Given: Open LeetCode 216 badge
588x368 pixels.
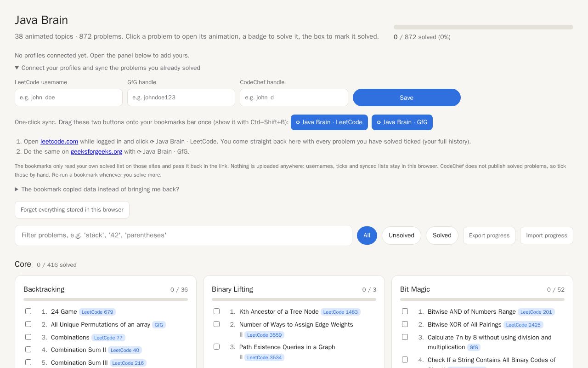Looking at the screenshot, I should (x=128, y=363).
